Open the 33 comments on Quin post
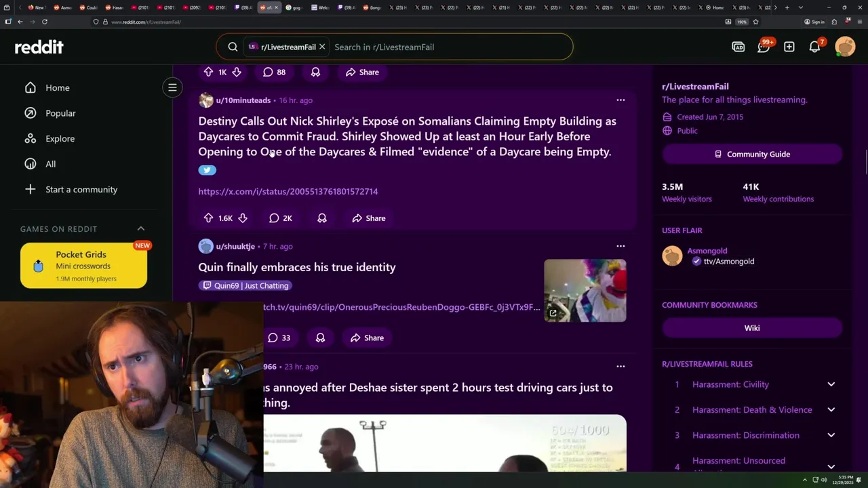 click(x=279, y=338)
